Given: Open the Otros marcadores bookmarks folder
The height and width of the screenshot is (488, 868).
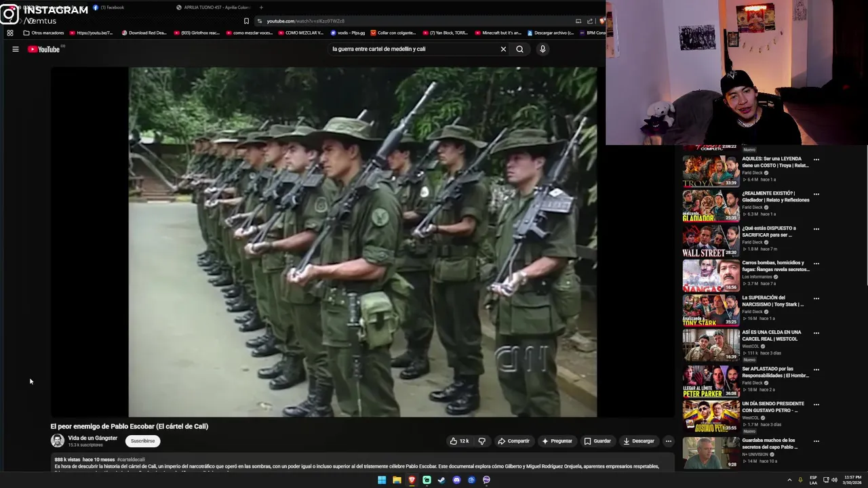Looking at the screenshot, I should pos(43,33).
